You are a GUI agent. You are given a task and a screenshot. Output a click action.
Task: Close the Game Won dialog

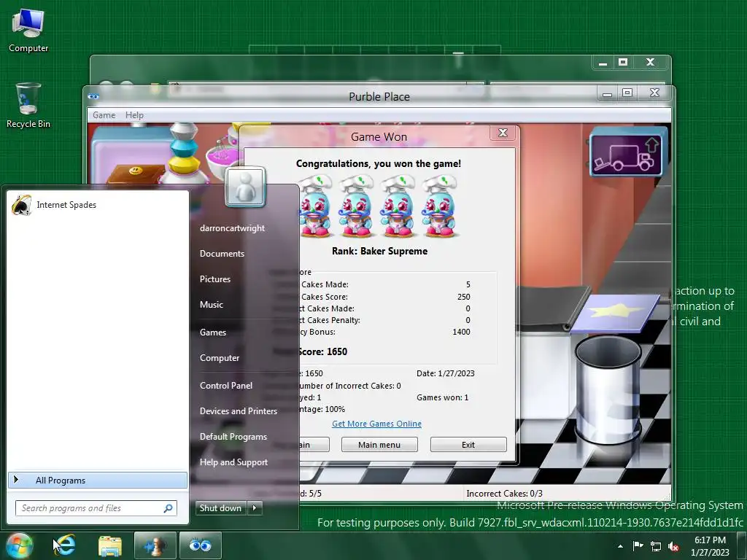(x=503, y=133)
